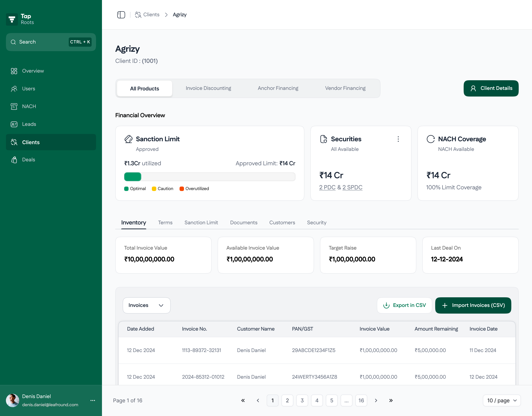532x416 pixels.
Task: Focus the sidebar Search field
Action: click(51, 42)
